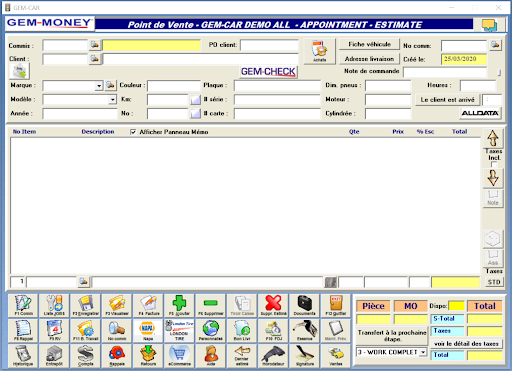Open F8 Rappel notepad icon
Image resolution: width=512 pixels, height=371 pixels.
pos(23,330)
